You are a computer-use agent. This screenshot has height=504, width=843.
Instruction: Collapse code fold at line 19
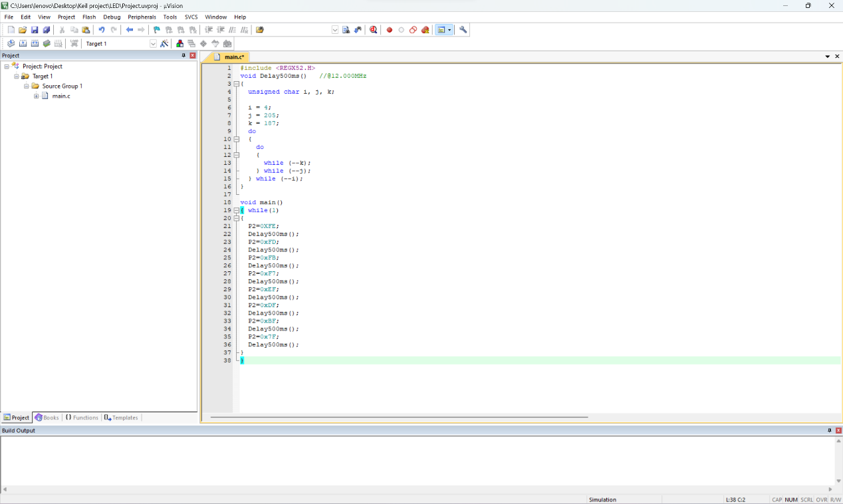click(x=236, y=210)
